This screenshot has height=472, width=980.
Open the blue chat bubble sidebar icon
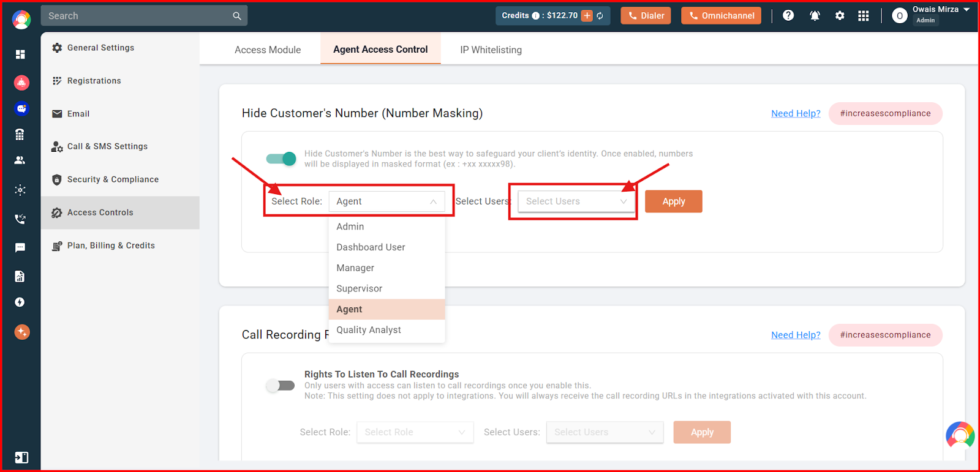[21, 108]
